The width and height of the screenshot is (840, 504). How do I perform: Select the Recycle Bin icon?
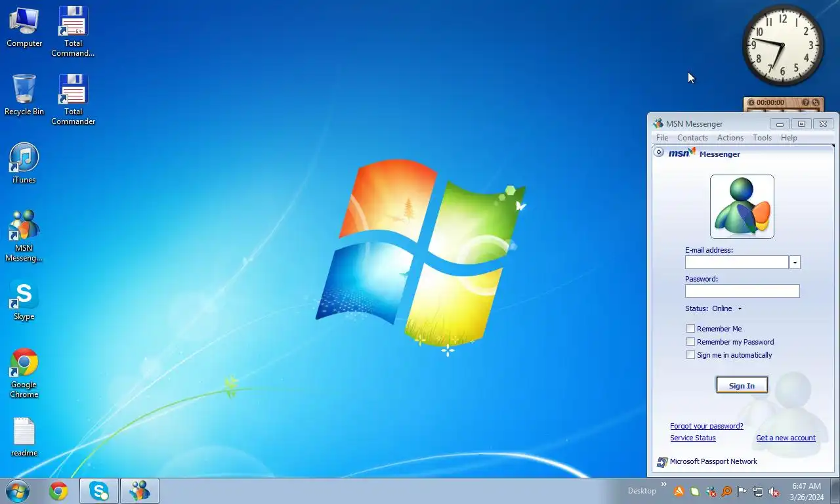(24, 95)
